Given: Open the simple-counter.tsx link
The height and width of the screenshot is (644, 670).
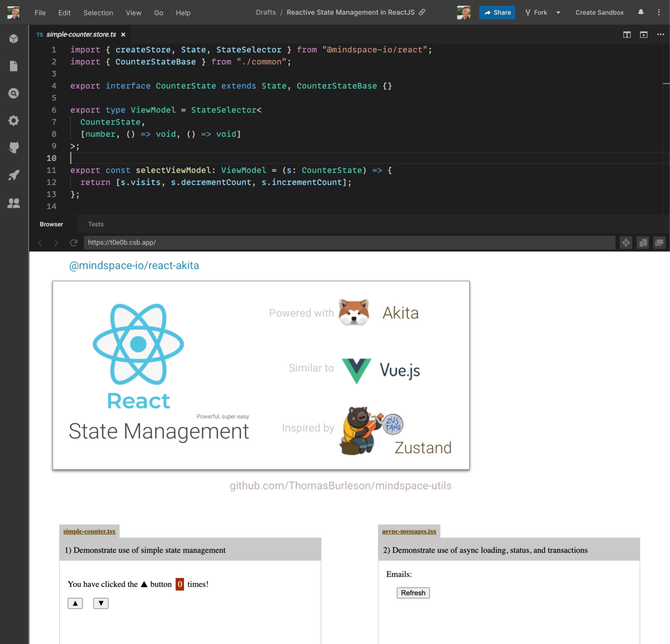Looking at the screenshot, I should (89, 531).
